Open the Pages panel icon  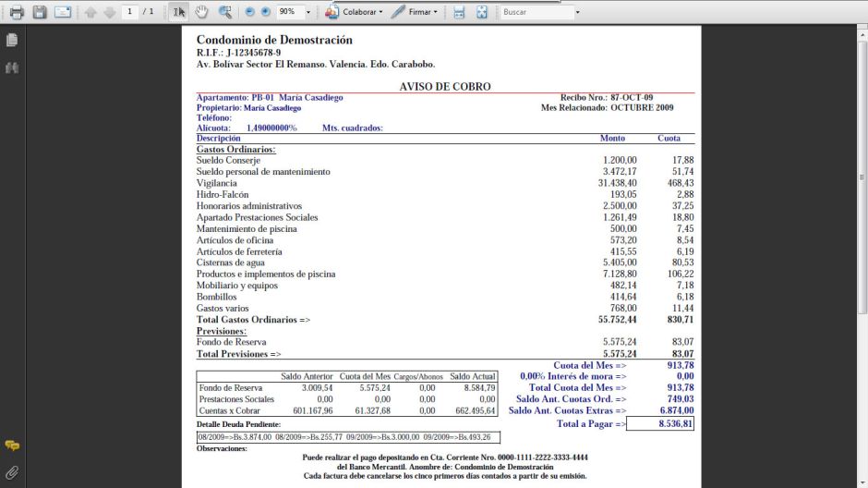tap(12, 40)
